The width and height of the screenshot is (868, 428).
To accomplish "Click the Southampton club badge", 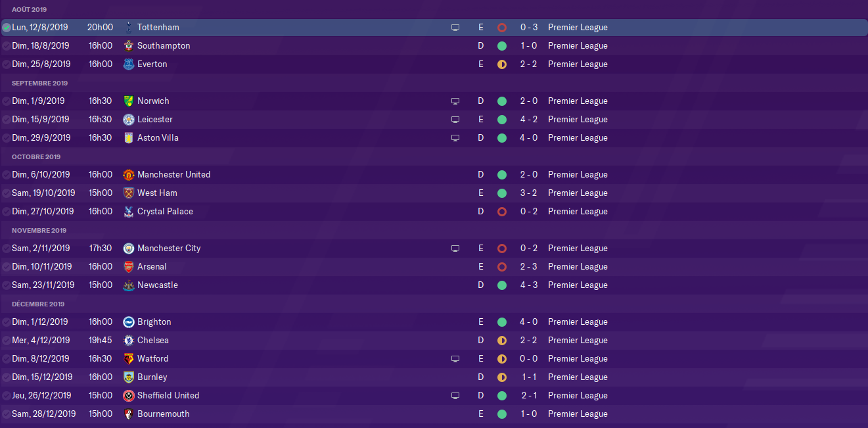I will 128,46.
